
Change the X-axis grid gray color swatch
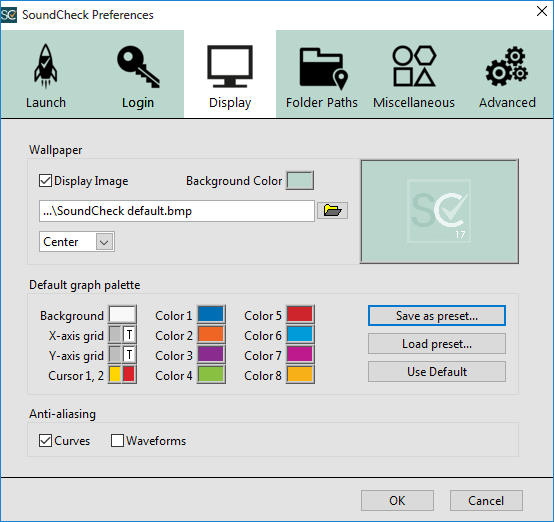(x=115, y=334)
